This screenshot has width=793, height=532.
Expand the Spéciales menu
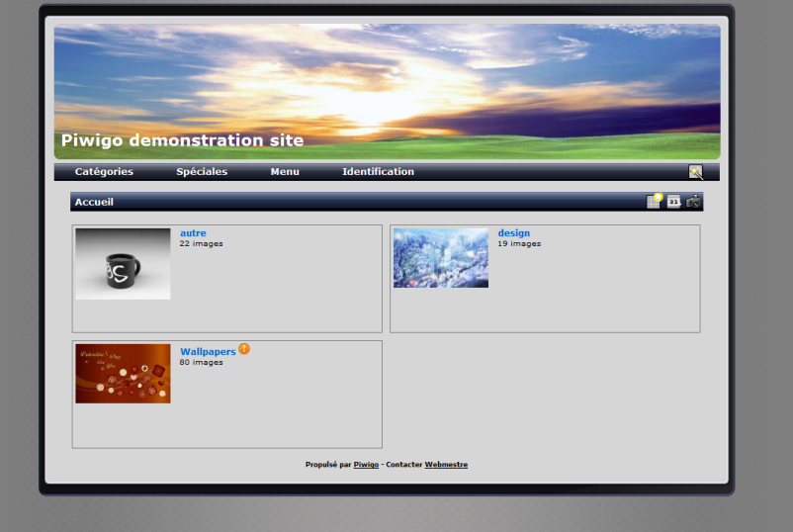(202, 172)
